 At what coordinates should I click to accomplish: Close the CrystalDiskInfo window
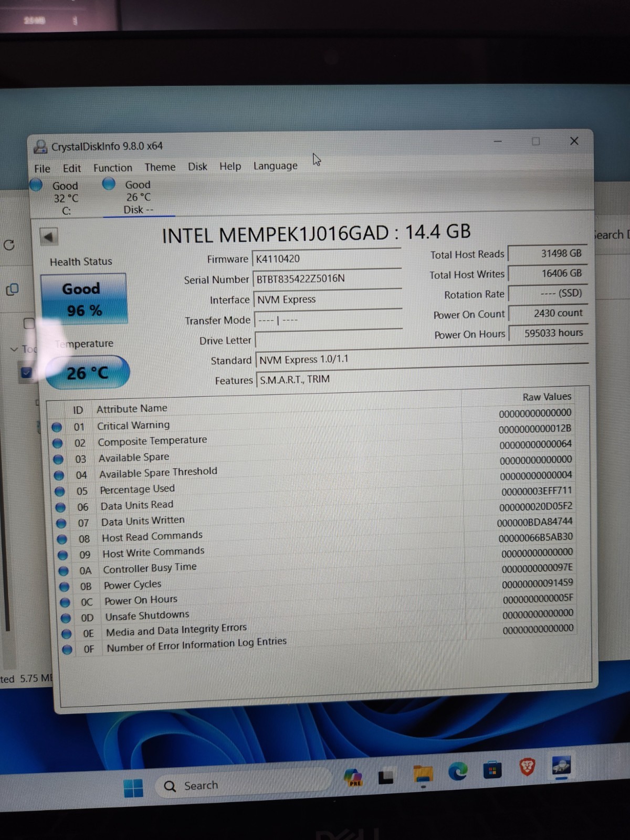pyautogui.click(x=574, y=141)
